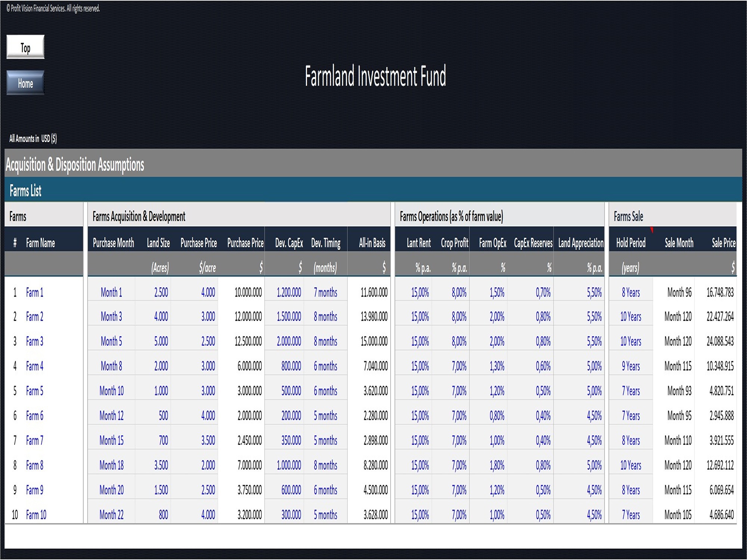Click the Land Appreciation column header
Image resolution: width=747 pixels, height=560 pixels.
[x=580, y=243]
